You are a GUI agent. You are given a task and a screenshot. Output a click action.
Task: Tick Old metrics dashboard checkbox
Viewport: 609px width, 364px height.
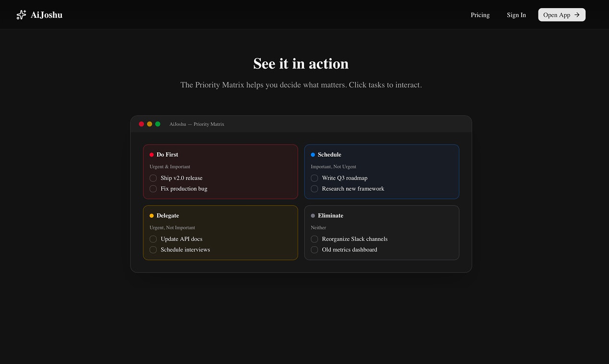pyautogui.click(x=315, y=250)
